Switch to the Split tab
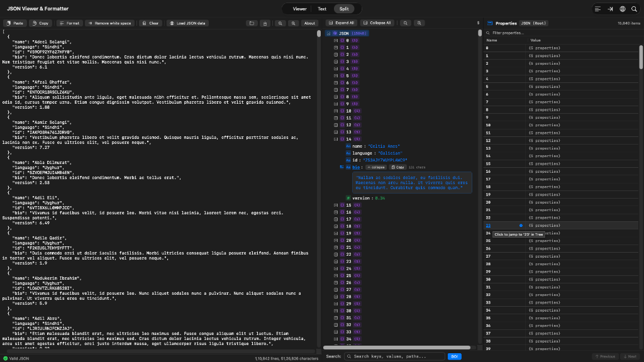This screenshot has height=362, width=644. click(344, 9)
